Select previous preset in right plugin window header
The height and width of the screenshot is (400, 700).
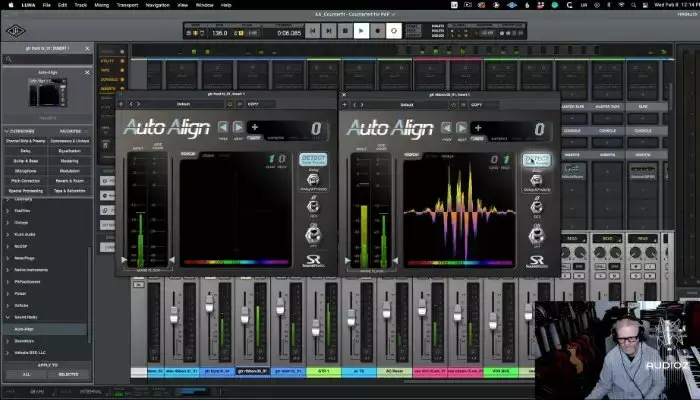(354, 105)
